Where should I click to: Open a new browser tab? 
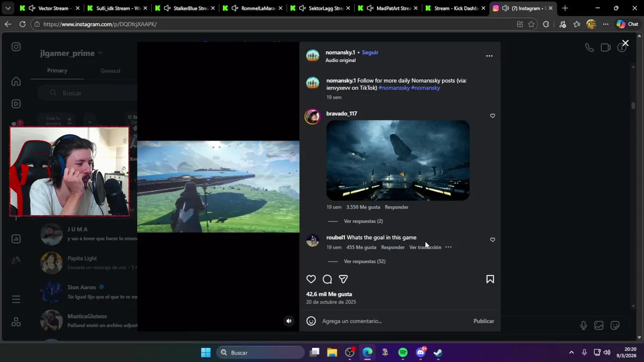click(565, 8)
